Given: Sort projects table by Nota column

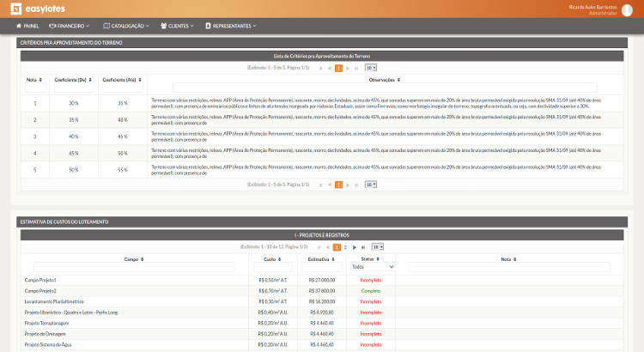Looking at the screenshot, I should [x=508, y=259].
